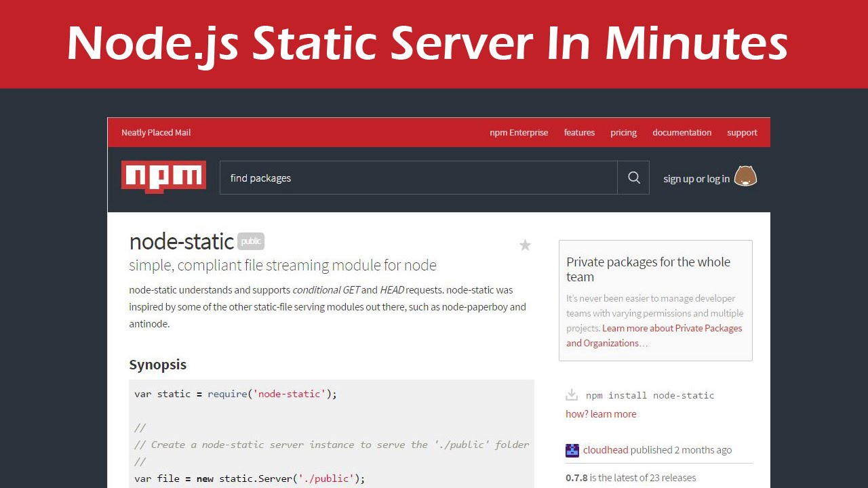Viewport: 868px width, 488px height.
Task: Open the pricing menu link
Action: pos(623,133)
